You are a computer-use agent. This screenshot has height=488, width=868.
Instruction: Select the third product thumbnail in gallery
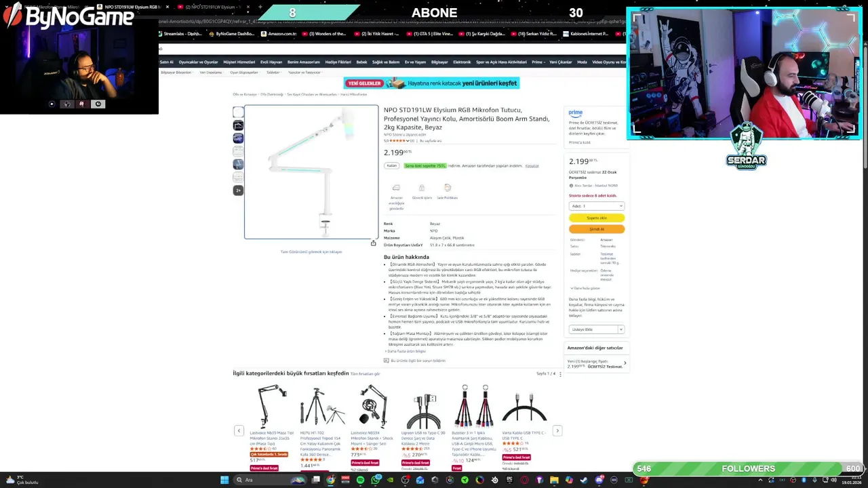(238, 138)
